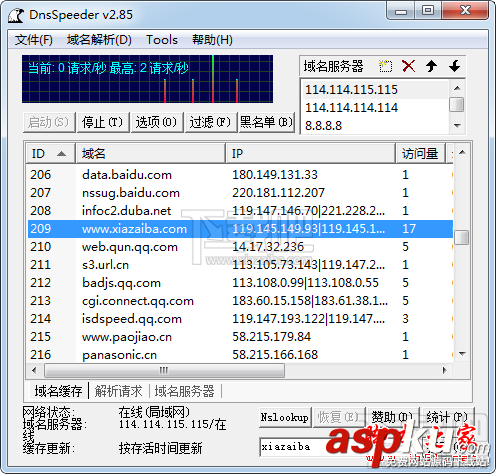Click the horizontal scrollbar thumb of domain table
This screenshot has width=496, height=474.
(x=164, y=370)
